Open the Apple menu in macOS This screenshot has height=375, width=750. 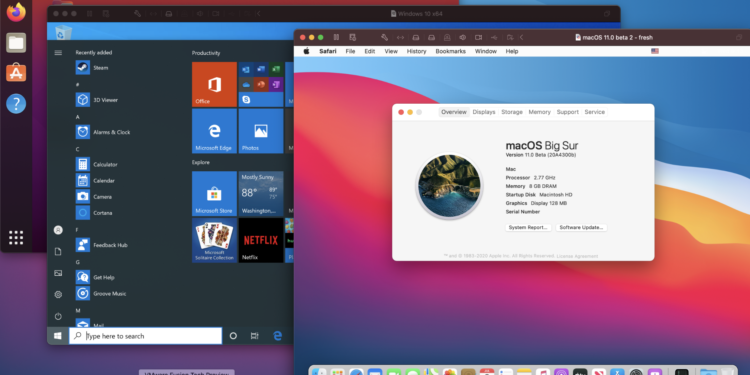pyautogui.click(x=307, y=51)
